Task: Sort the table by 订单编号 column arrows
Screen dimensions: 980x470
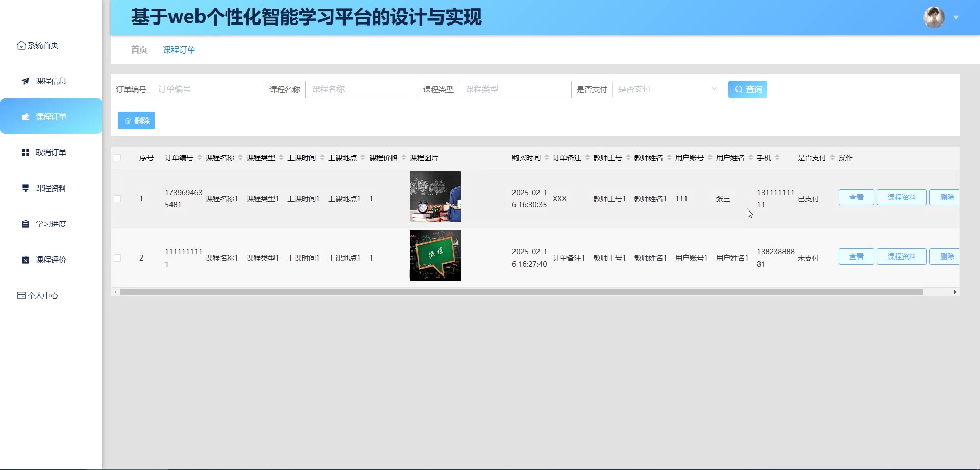Action: coord(200,158)
